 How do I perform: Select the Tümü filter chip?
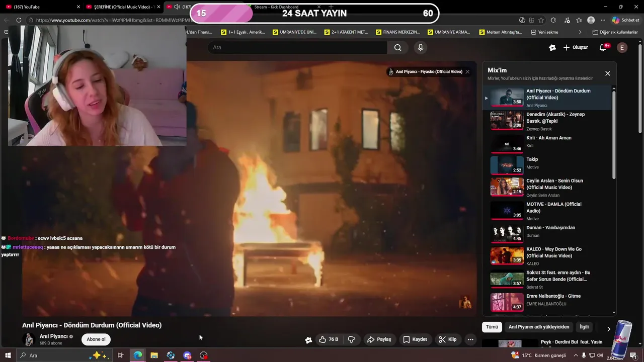pos(492,327)
